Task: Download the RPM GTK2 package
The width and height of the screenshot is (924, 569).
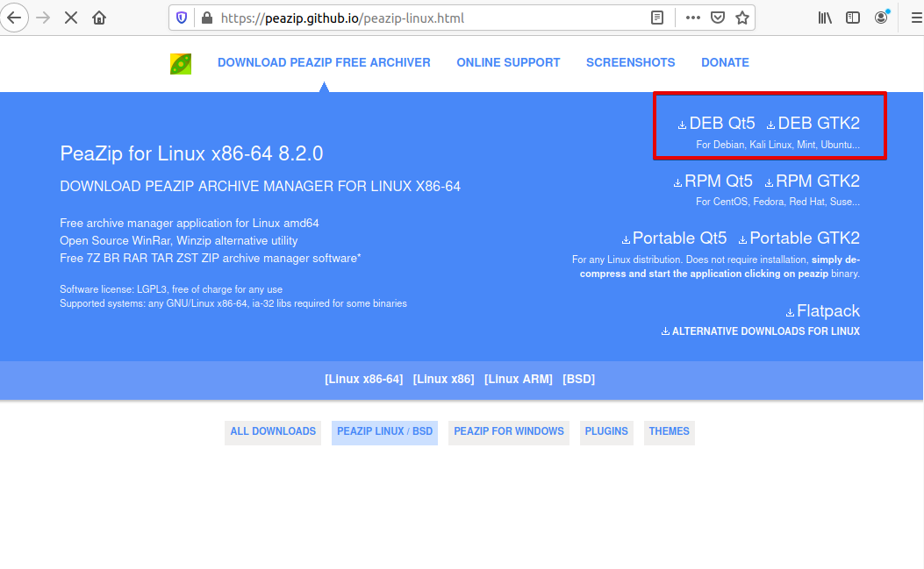Action: coord(812,181)
